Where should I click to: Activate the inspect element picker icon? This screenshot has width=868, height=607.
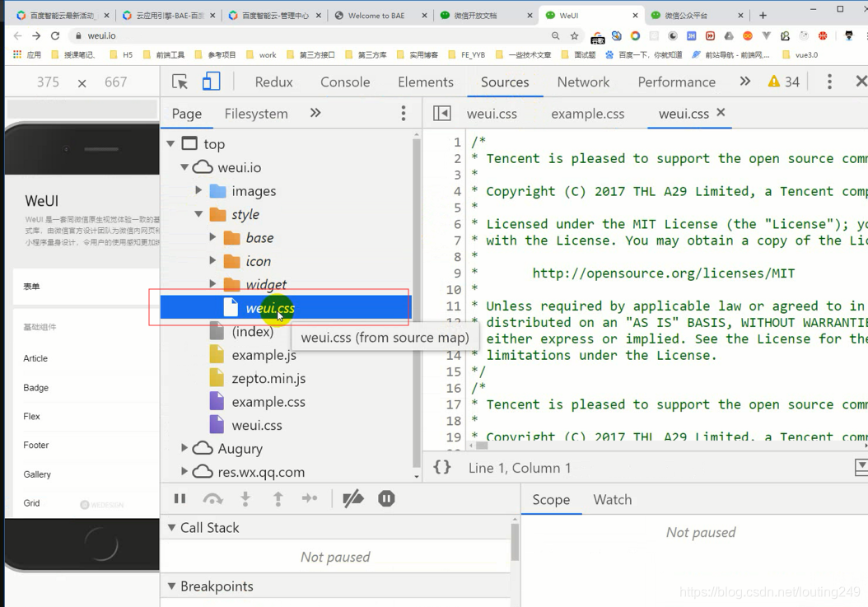pyautogui.click(x=180, y=82)
